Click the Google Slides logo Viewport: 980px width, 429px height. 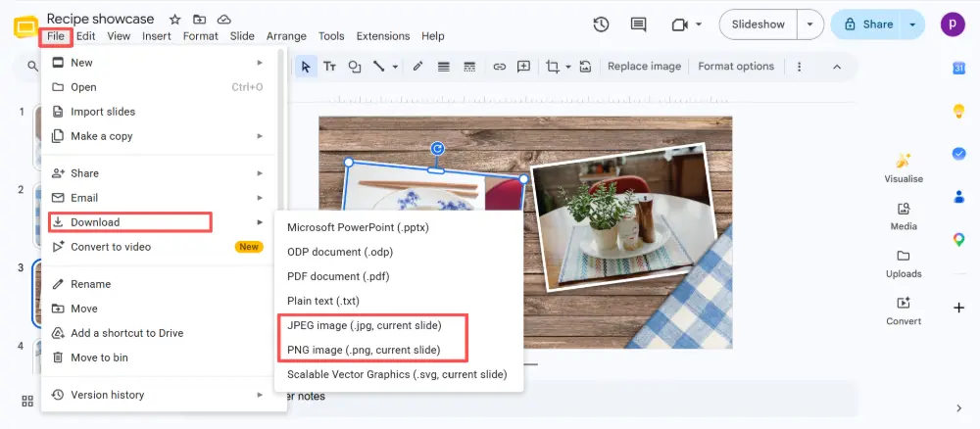pos(25,28)
